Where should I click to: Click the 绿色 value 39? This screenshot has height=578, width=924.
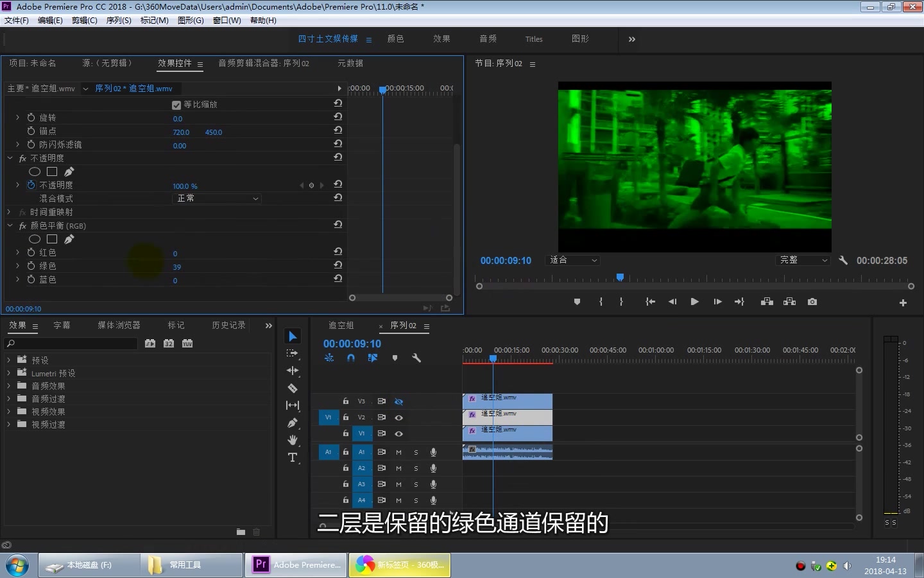(177, 267)
